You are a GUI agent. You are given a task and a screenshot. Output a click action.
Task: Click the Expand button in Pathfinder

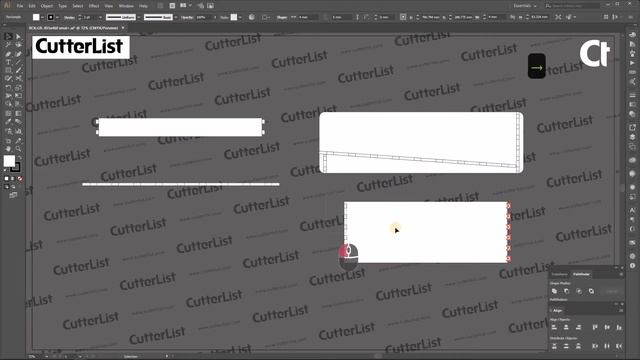tap(611, 291)
